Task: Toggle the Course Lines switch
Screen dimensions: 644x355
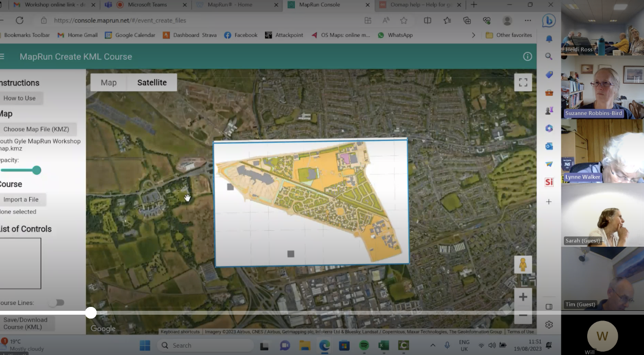Action: (x=56, y=303)
